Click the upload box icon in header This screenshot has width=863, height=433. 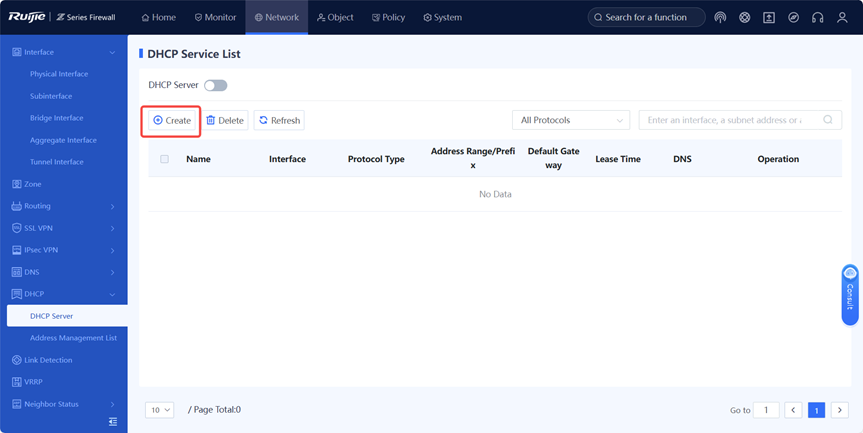(769, 18)
